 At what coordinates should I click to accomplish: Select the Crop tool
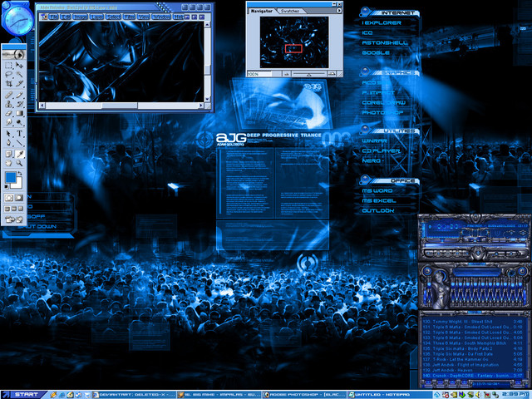click(x=8, y=83)
